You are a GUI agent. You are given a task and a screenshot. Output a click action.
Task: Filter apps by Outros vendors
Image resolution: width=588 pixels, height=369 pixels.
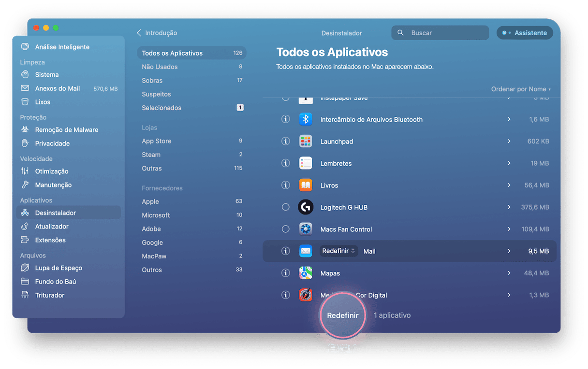pyautogui.click(x=191, y=270)
